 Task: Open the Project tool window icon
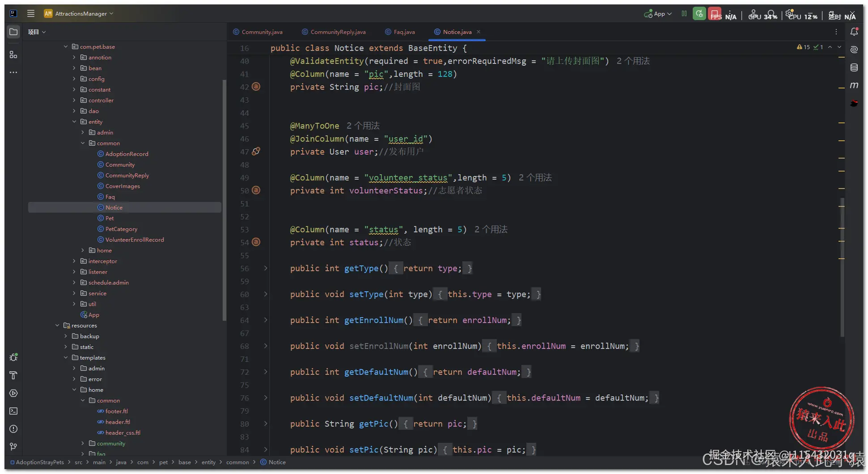[x=13, y=32]
